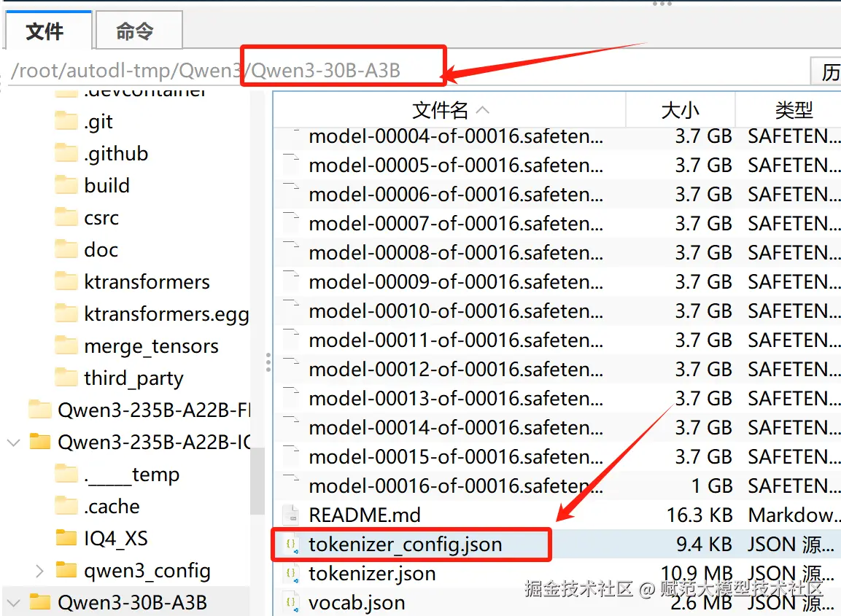Select the tokenizer.json file name

pyautogui.click(x=372, y=574)
